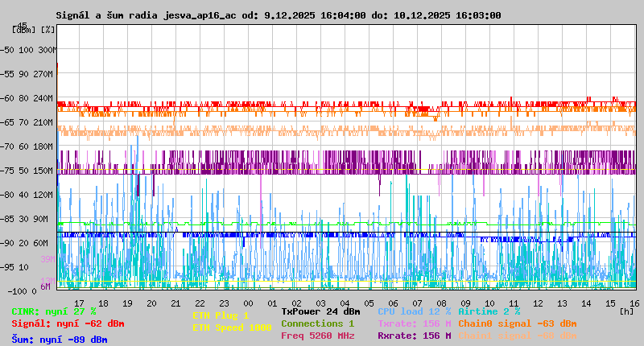Click the 'Šum: nyní -89 dBm' legend label
644x346 pixels.
pos(60,340)
